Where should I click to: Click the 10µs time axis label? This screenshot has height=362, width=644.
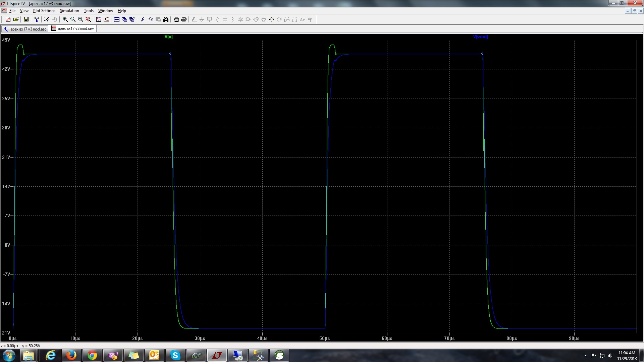pyautogui.click(x=75, y=338)
